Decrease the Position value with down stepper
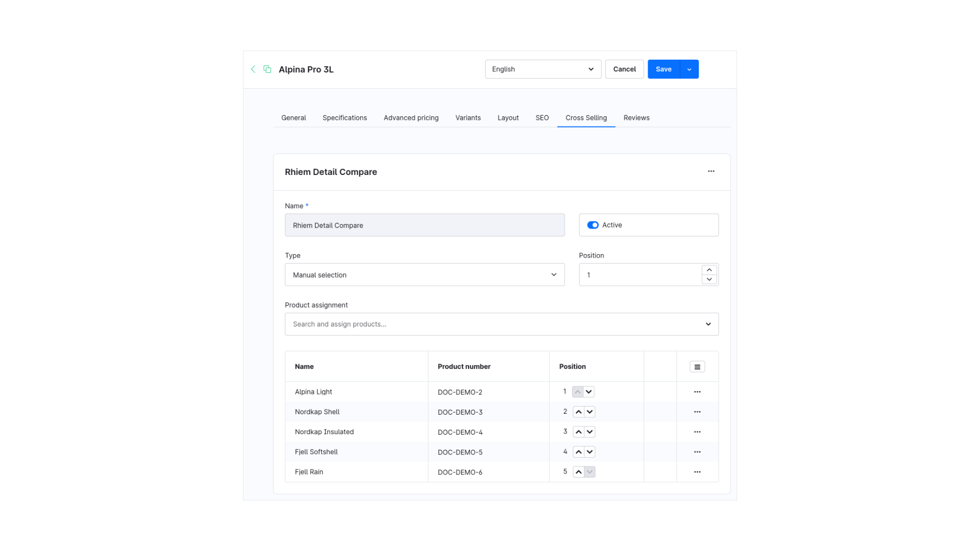The image size is (980, 551). [709, 279]
